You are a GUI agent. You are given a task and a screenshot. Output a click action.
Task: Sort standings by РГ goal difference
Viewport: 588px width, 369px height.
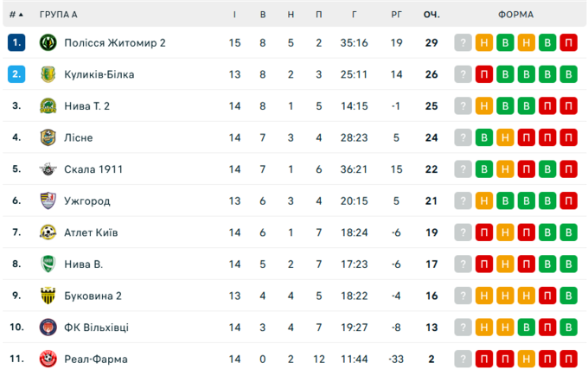point(397,15)
